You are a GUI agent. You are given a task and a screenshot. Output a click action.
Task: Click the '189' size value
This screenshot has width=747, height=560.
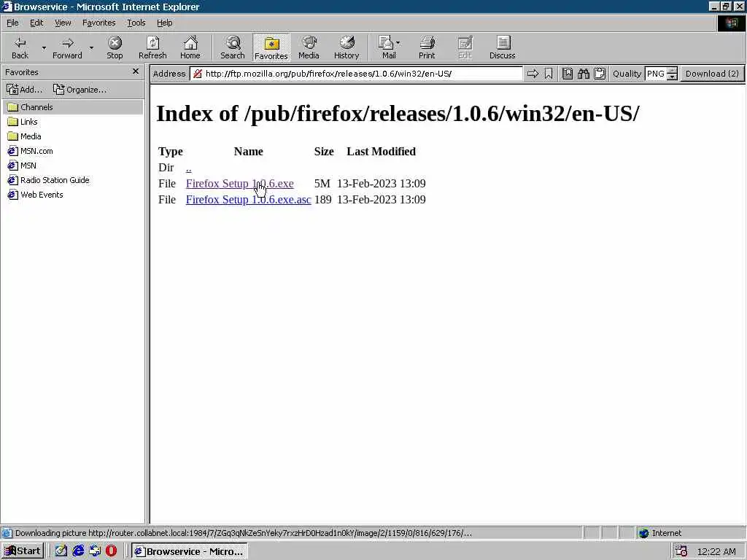322,200
